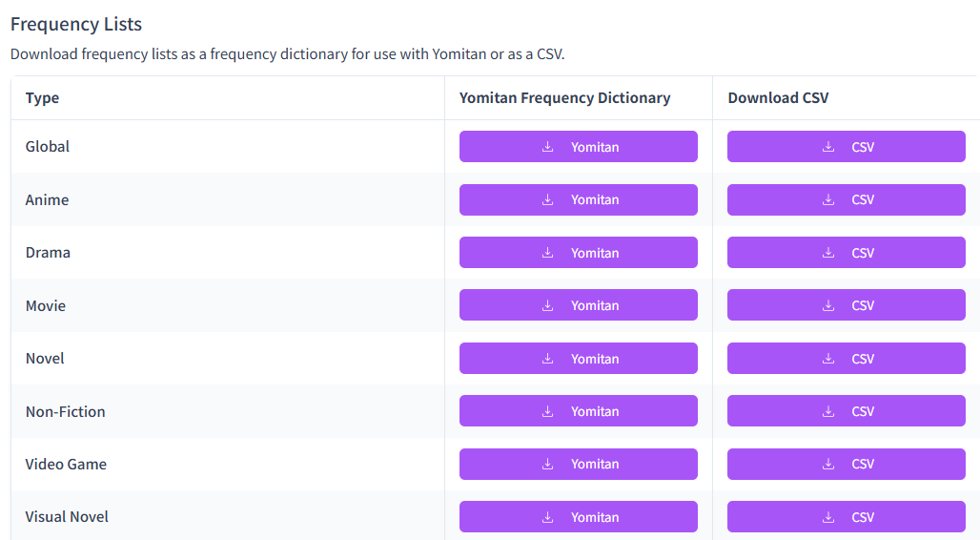
Task: Download the Anime Yomitan dictionary
Action: [x=578, y=199]
